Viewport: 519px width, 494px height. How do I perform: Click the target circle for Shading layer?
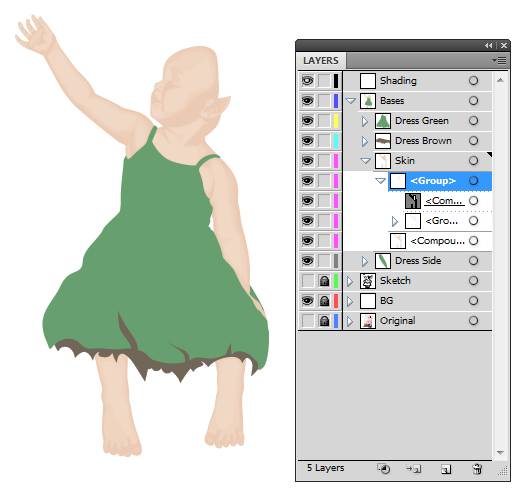point(473,81)
